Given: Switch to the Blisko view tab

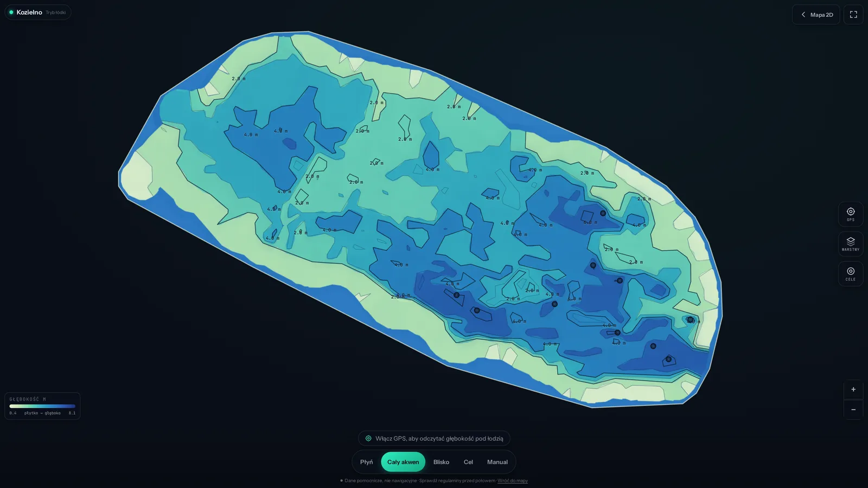Looking at the screenshot, I should (x=441, y=462).
